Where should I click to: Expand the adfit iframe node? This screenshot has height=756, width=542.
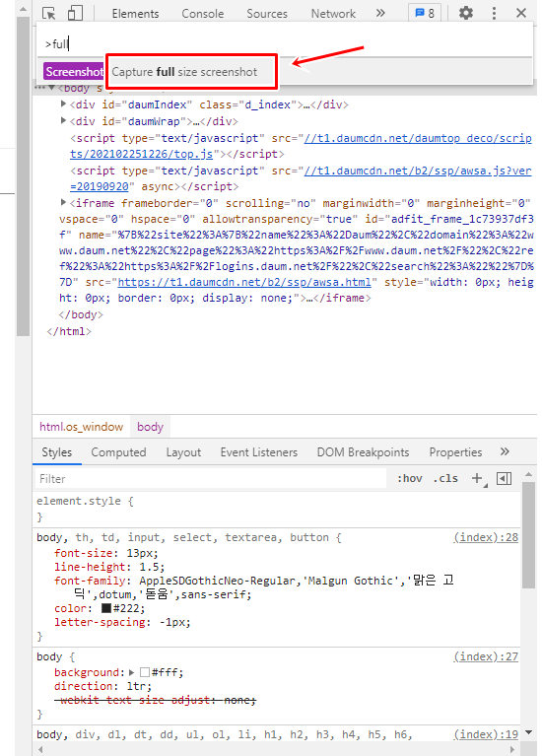(x=63, y=202)
